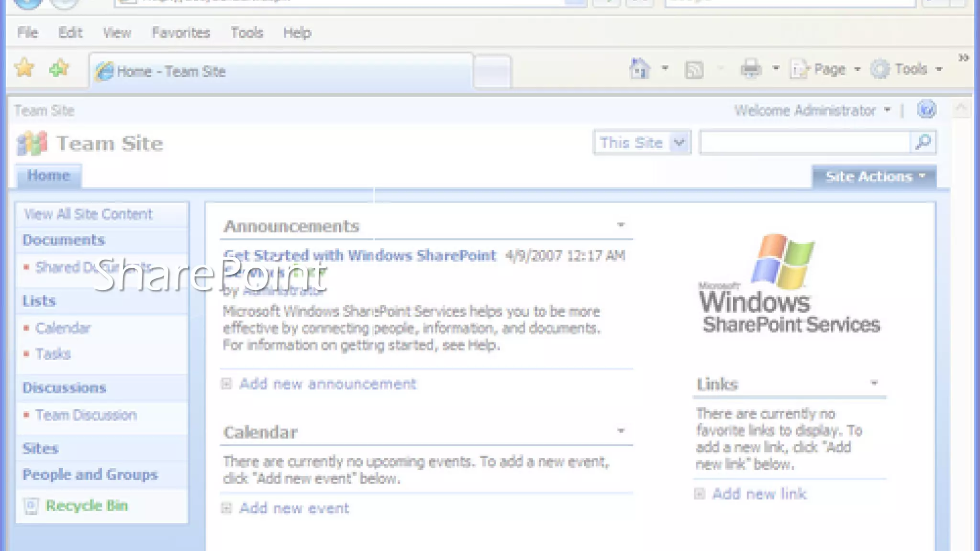Select the Home navigation tab
This screenshot has width=980, height=551.
[48, 176]
